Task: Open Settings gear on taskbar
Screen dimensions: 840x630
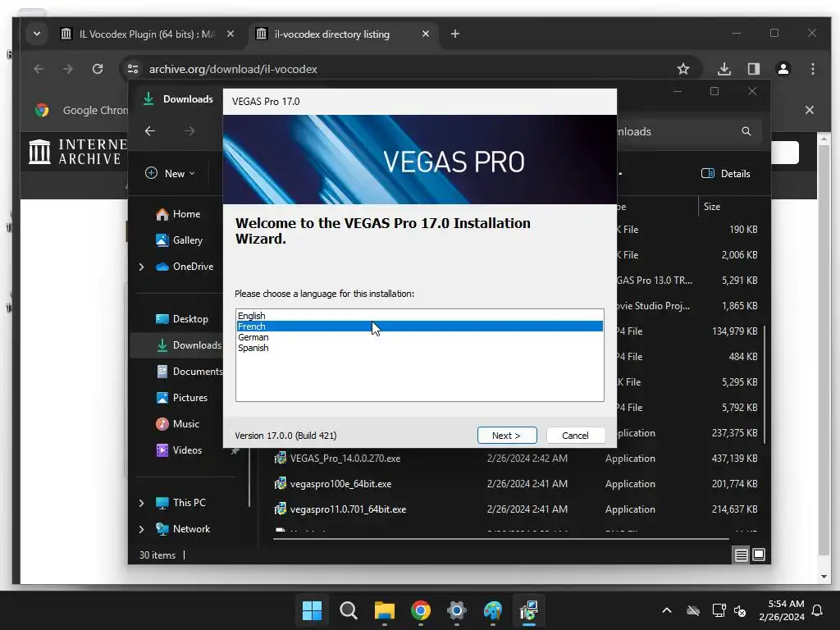Action: [456, 610]
